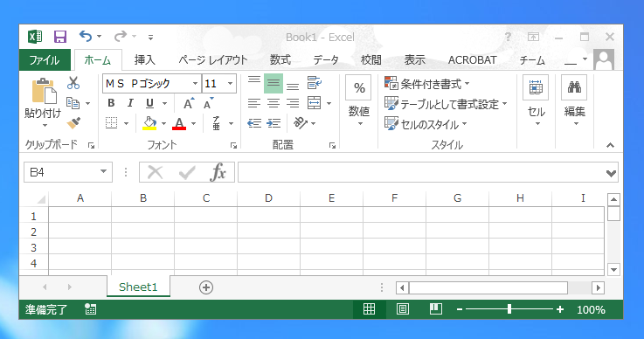Viewport: 644px width, 339px height.
Task: Open the font size 11 dropdown
Action: coord(231,83)
